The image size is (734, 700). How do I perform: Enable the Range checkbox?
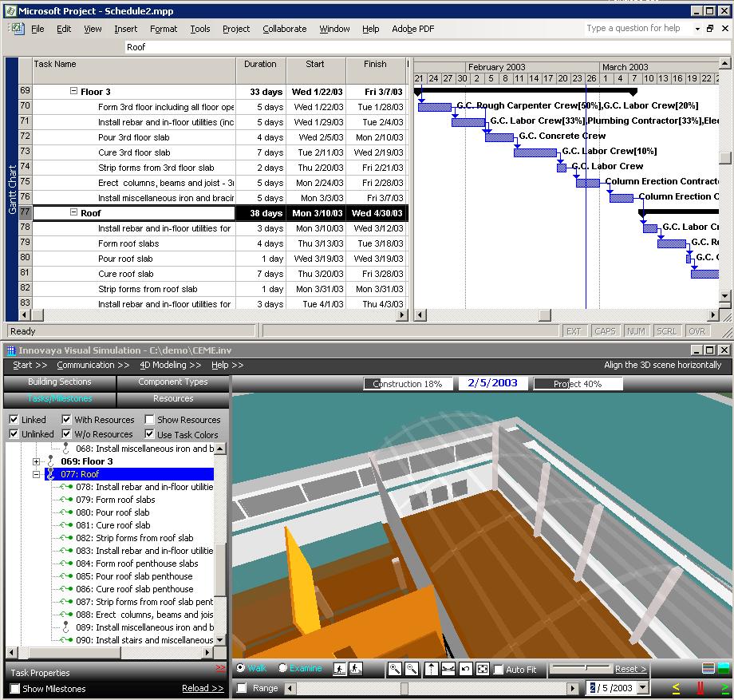(x=242, y=688)
